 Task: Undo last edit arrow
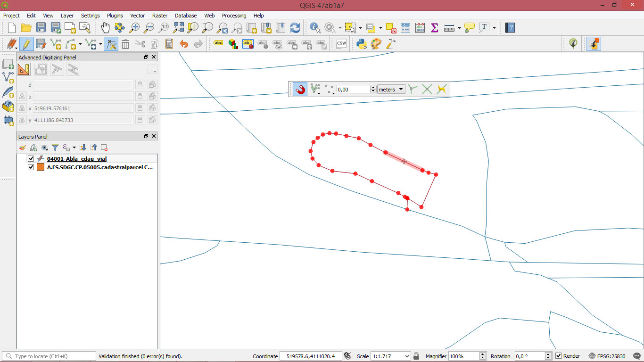(184, 44)
